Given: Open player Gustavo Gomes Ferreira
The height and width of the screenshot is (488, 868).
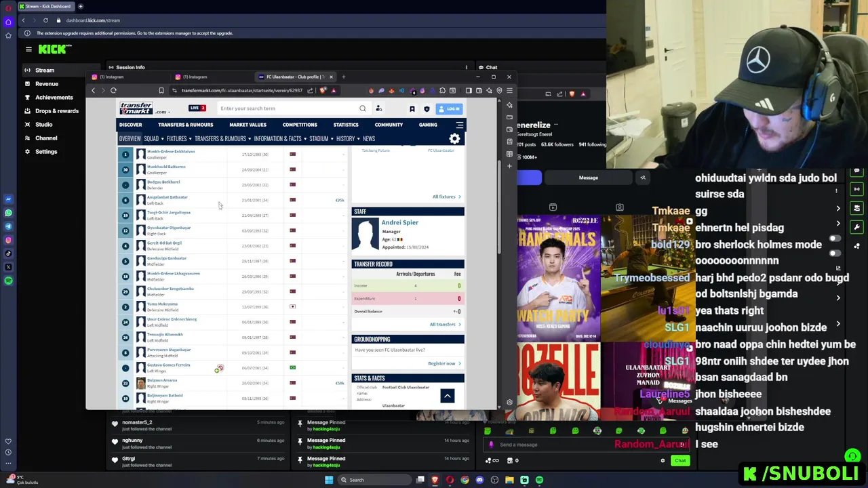Looking at the screenshot, I should [169, 365].
